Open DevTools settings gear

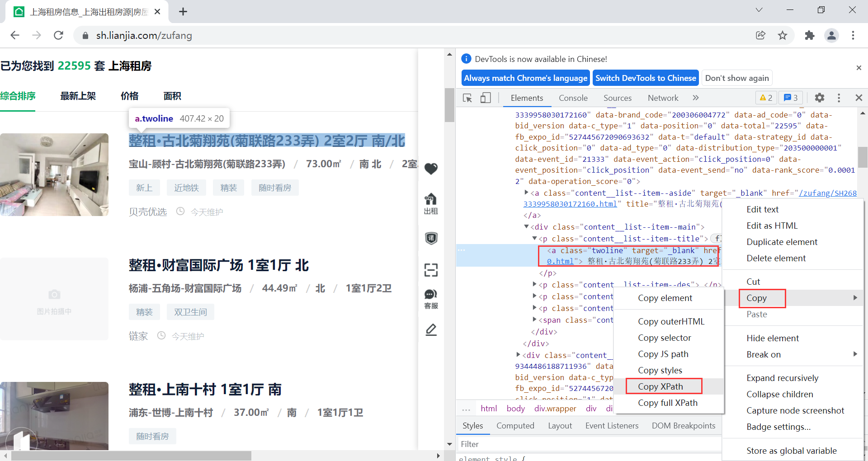819,98
